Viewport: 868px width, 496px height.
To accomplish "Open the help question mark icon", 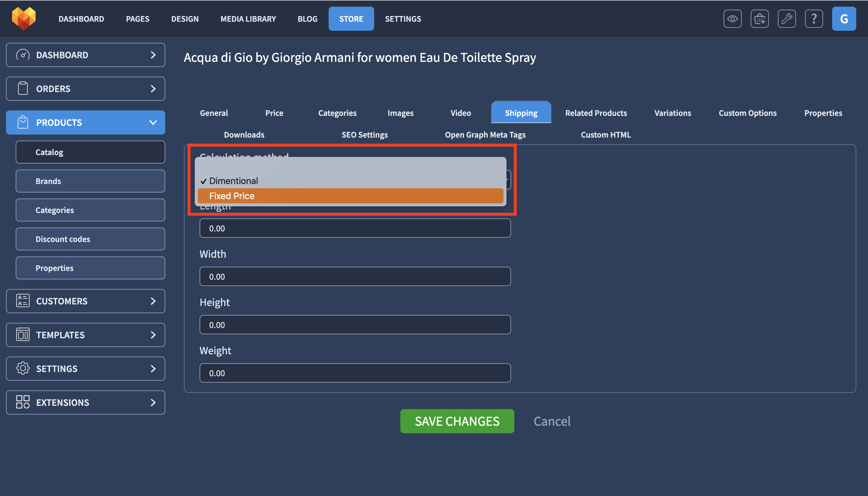I will [813, 19].
